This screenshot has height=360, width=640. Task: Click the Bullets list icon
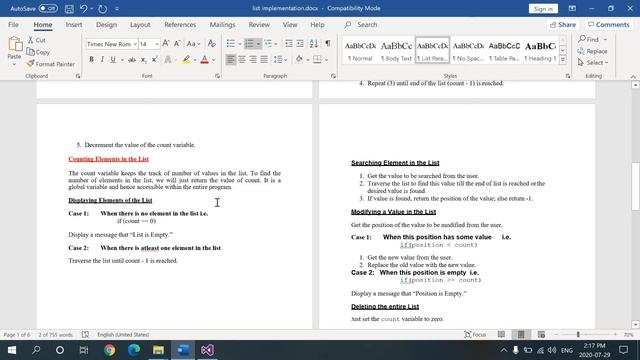coord(231,43)
